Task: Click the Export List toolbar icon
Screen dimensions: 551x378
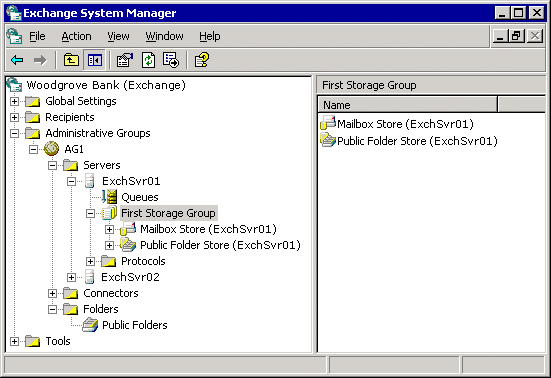Action: click(171, 60)
